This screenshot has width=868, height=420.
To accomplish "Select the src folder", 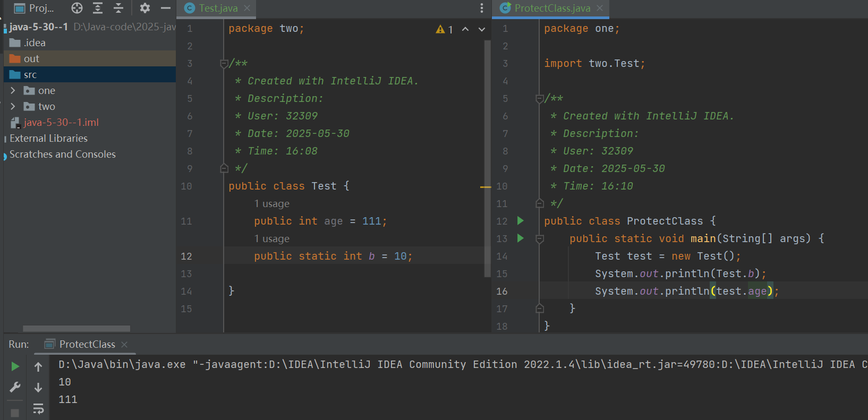I will (x=90, y=75).
